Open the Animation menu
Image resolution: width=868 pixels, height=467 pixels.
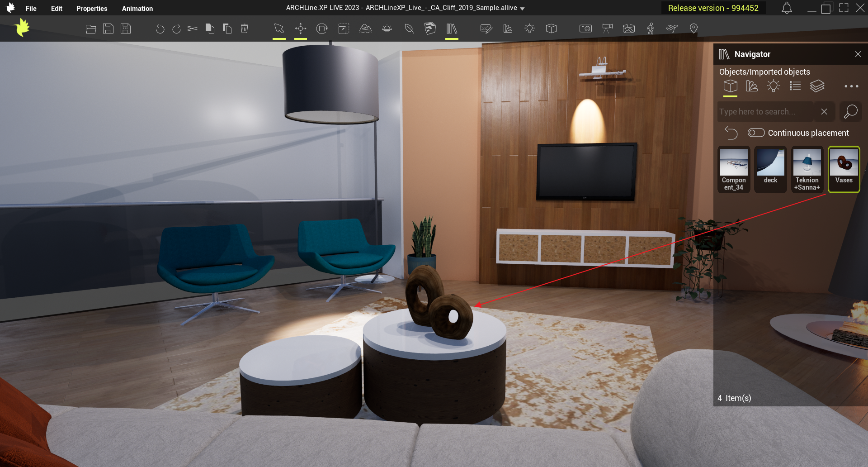[x=137, y=9]
